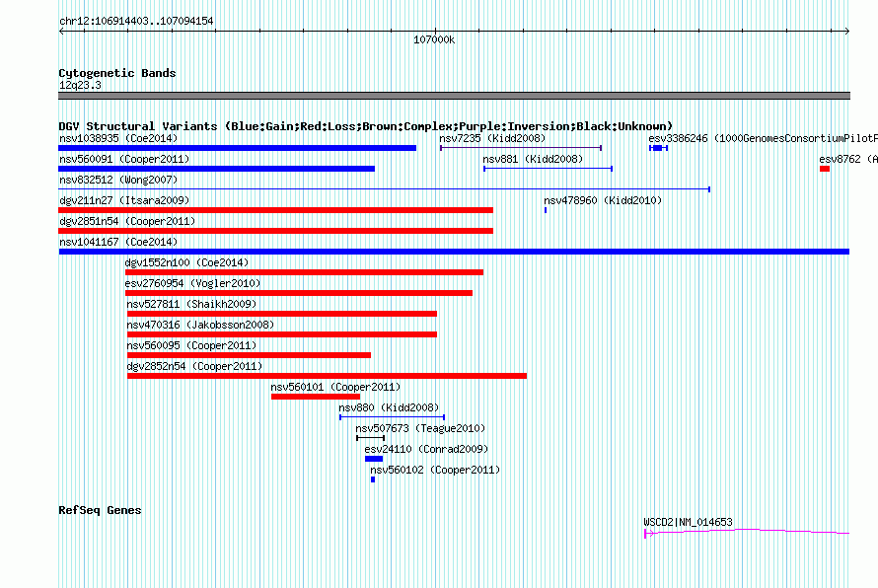
Task: Select the nsv881 (Kidd2008) blue span
Action: 549,169
